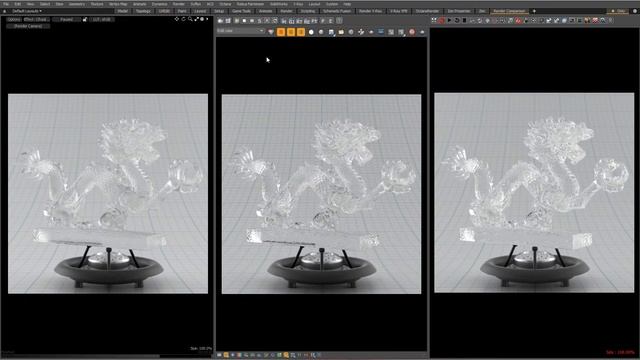Click the pinwheel icon in frame buffer toolbar
640x360 pixels.
coord(361,32)
